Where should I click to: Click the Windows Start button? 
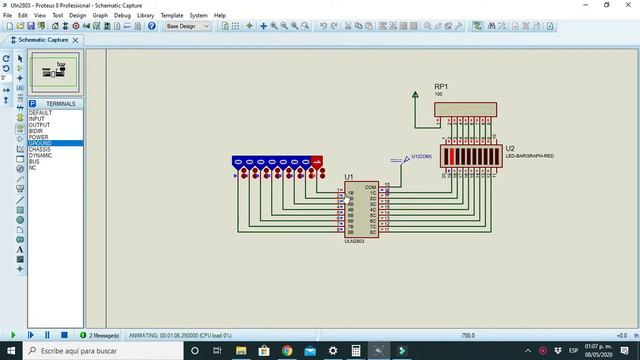tap(11, 351)
